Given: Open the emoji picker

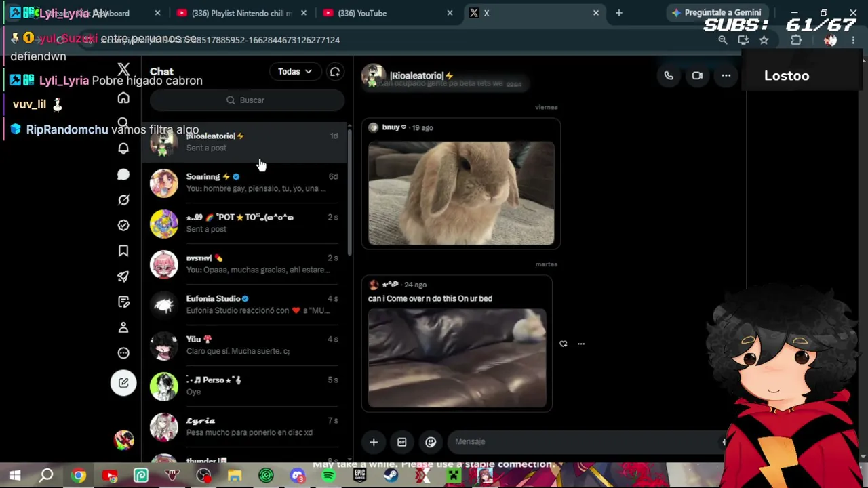Looking at the screenshot, I should [431, 442].
